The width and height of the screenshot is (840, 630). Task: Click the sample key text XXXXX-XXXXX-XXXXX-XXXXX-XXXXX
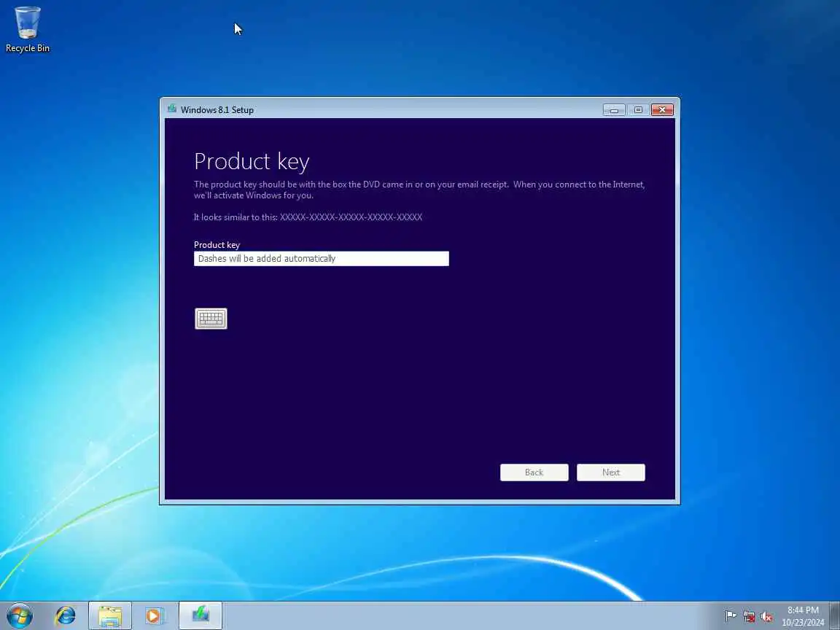point(351,217)
